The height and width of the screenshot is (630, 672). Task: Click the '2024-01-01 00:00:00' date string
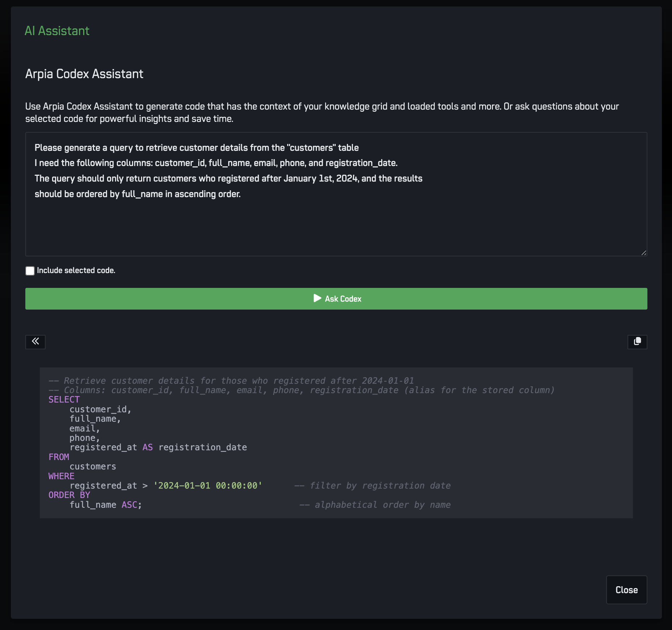208,486
